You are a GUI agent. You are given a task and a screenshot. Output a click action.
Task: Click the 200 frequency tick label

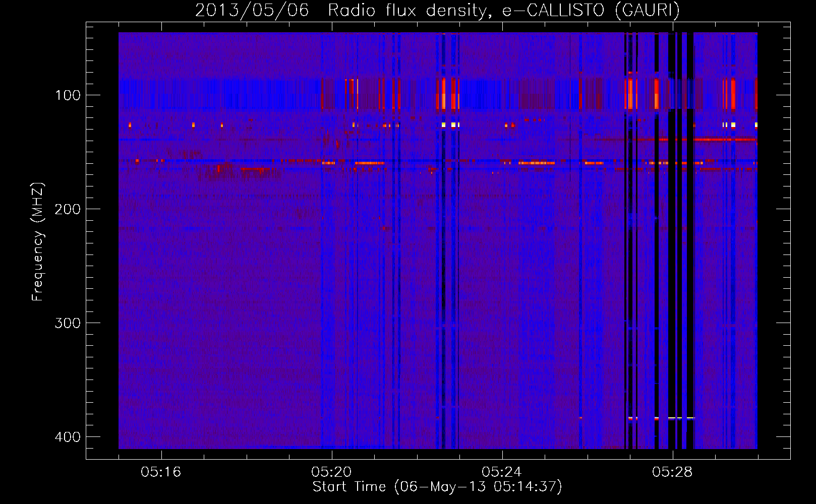click(x=68, y=209)
